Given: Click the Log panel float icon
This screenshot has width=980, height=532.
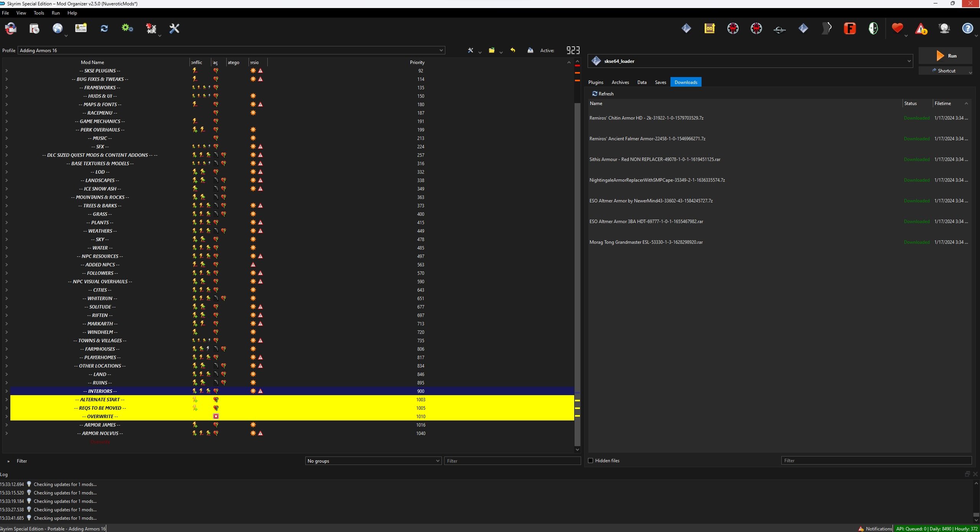Looking at the screenshot, I should (967, 474).
